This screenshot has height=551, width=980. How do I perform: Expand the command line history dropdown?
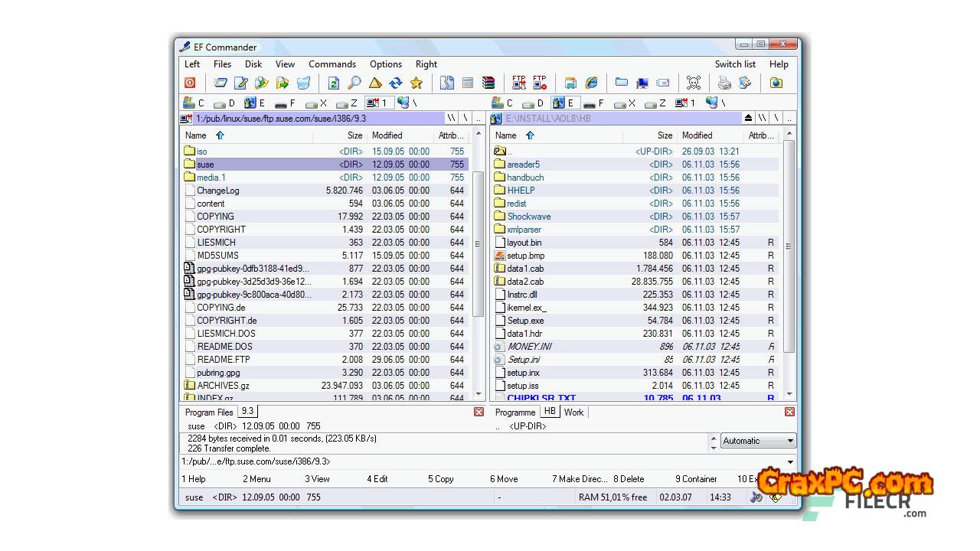coord(790,461)
